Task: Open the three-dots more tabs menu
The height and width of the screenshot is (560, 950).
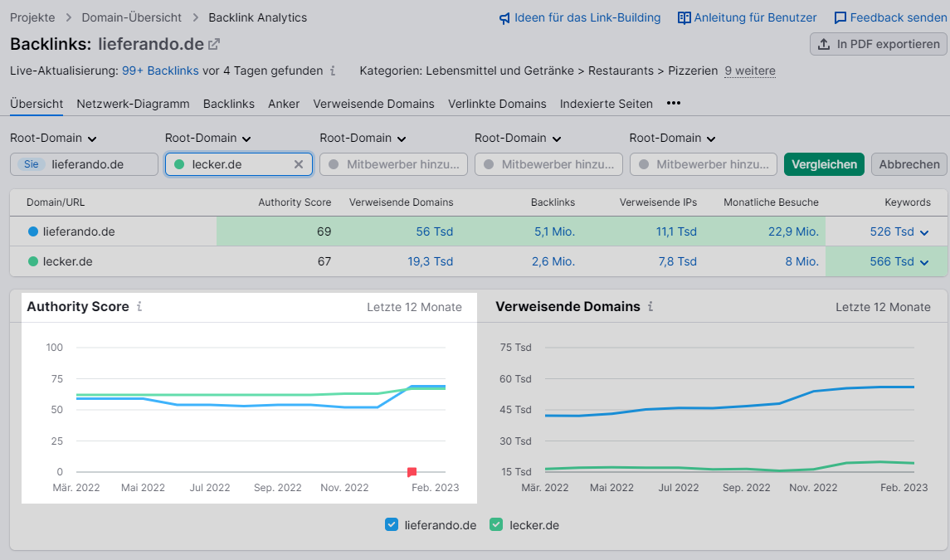Action: [674, 104]
